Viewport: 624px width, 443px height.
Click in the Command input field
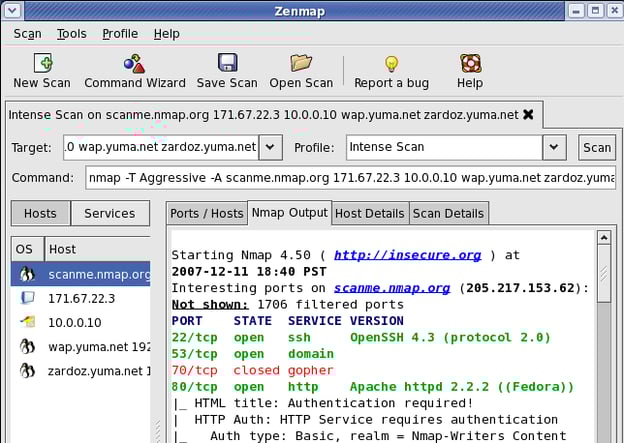(348, 178)
